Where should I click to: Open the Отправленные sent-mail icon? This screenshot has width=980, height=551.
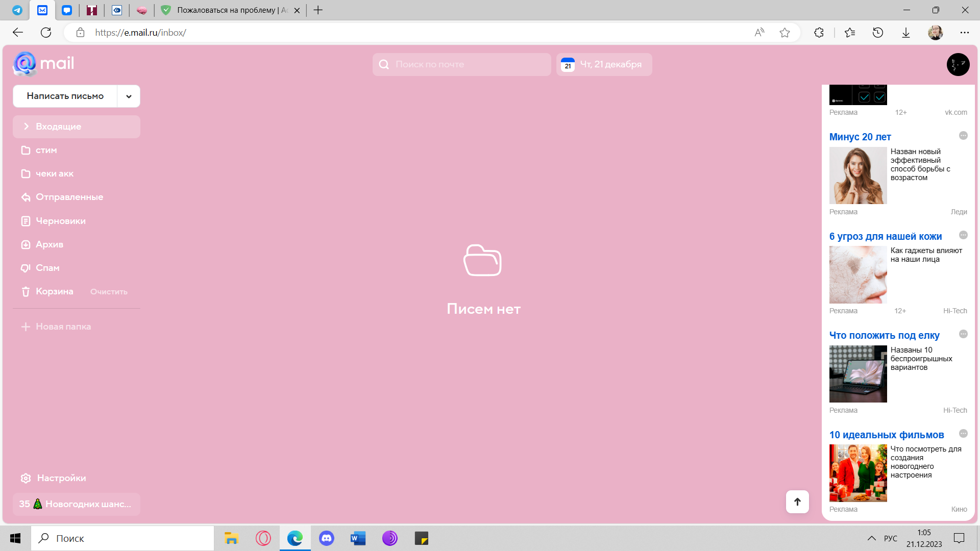[x=26, y=197]
